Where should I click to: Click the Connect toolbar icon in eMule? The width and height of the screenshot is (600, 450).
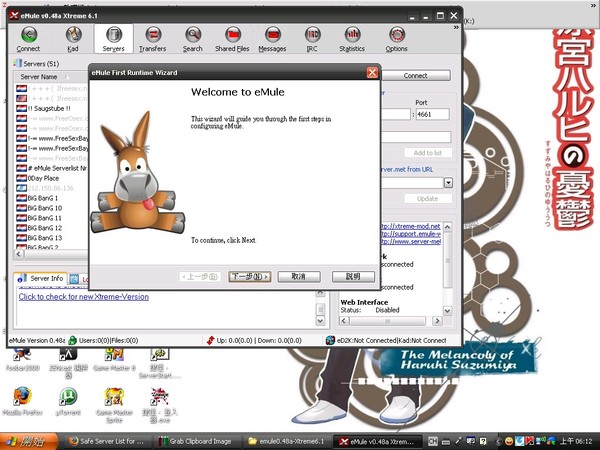(x=29, y=39)
